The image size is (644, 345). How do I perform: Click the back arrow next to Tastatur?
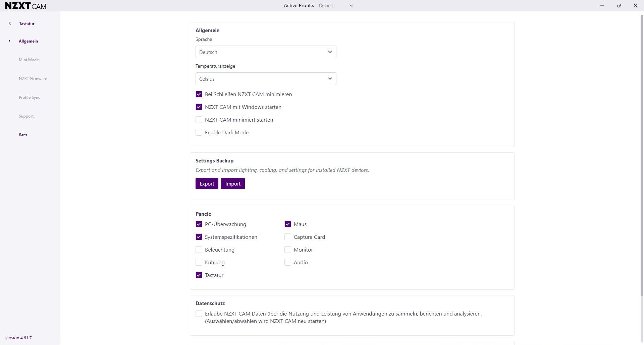point(10,23)
